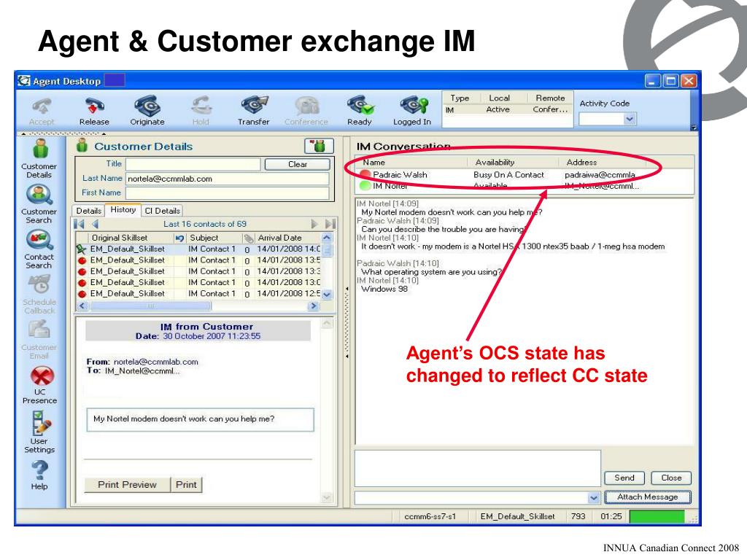Click the Clear button
Viewport: 747px width, 560px height.
pyautogui.click(x=298, y=164)
